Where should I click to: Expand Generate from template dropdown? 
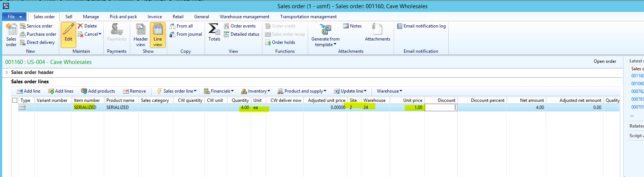tap(325, 42)
